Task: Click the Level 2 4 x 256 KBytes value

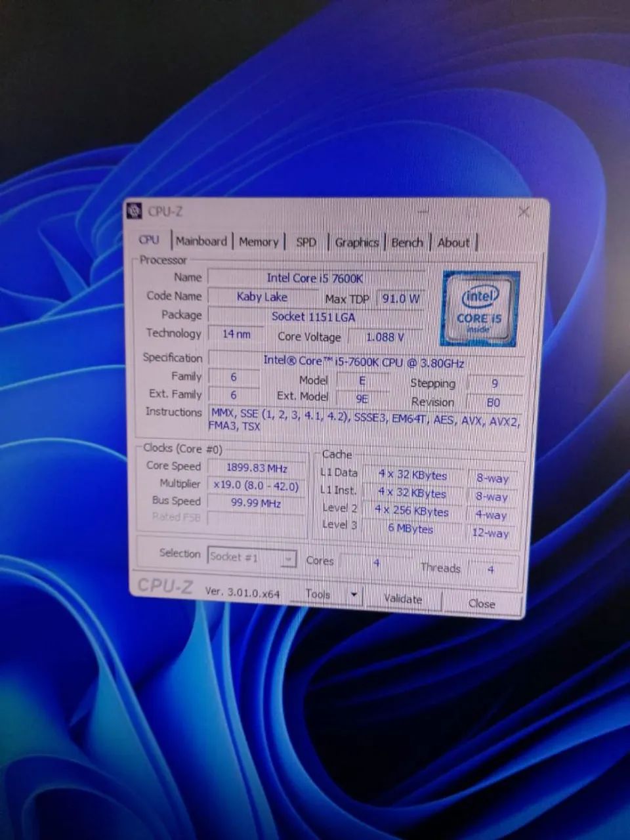Action: pos(411,510)
